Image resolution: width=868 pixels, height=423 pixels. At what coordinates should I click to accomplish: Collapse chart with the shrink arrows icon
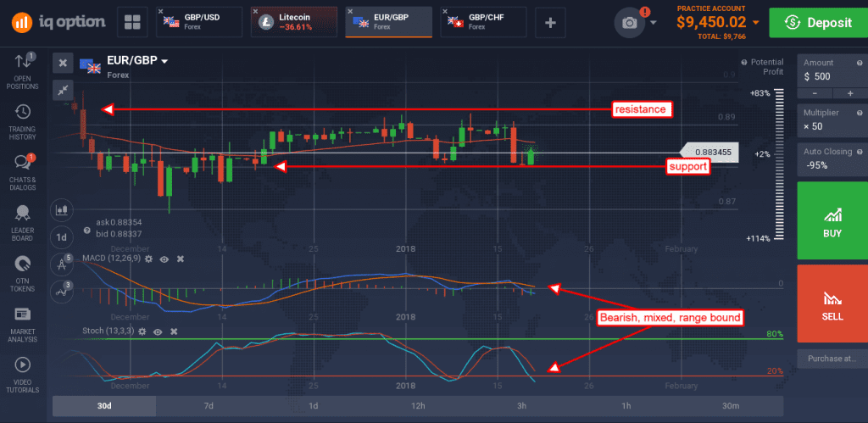[x=63, y=90]
